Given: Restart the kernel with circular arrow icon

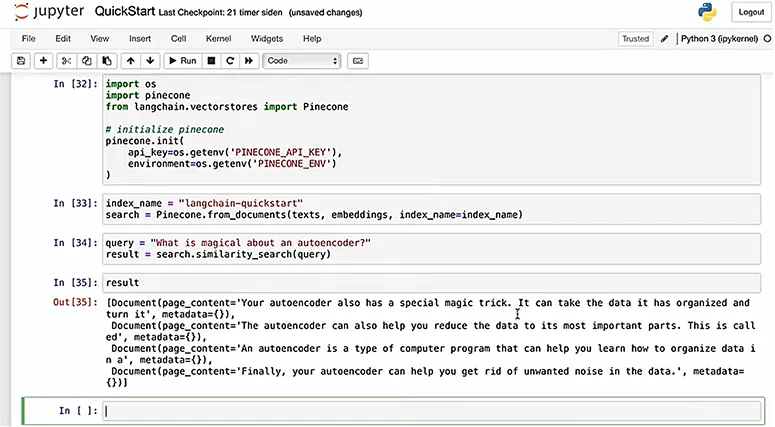Looking at the screenshot, I should point(229,61).
